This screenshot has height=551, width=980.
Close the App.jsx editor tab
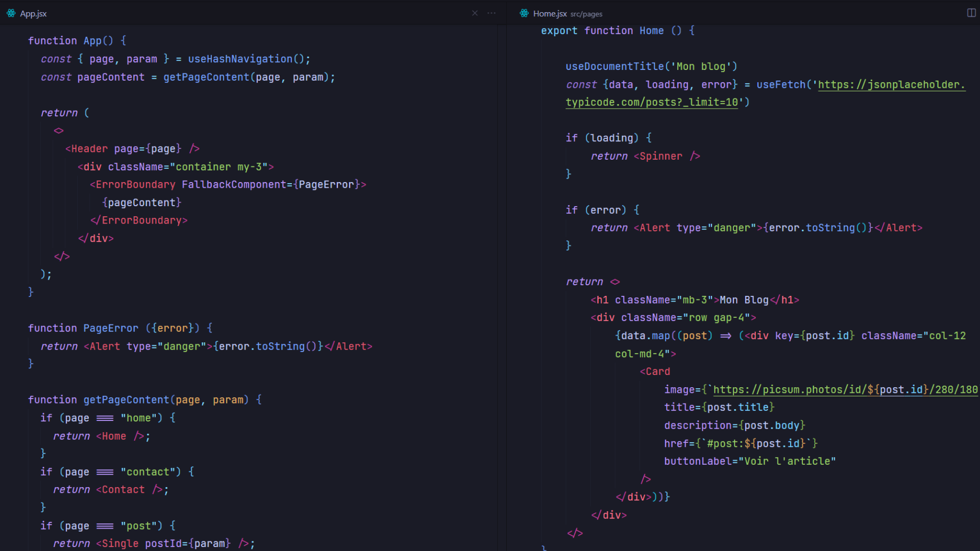pos(475,13)
